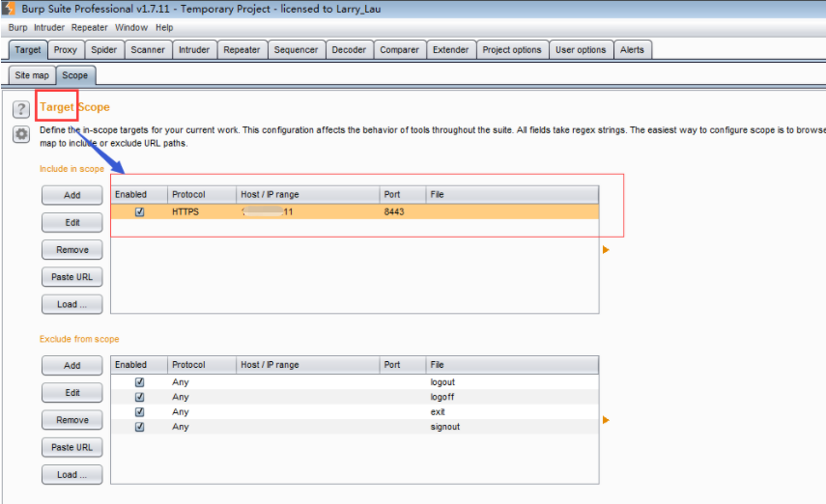Switch to the Alerts tab

632,50
